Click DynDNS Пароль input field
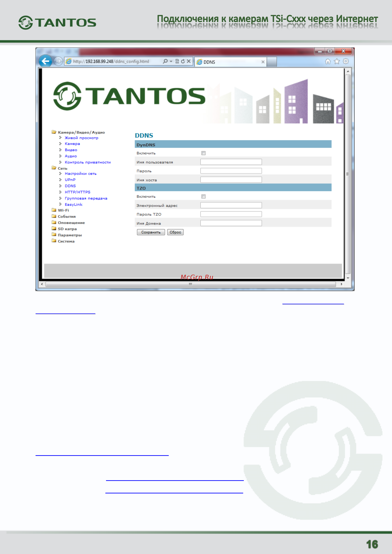The width and height of the screenshot is (392, 554). click(231, 171)
